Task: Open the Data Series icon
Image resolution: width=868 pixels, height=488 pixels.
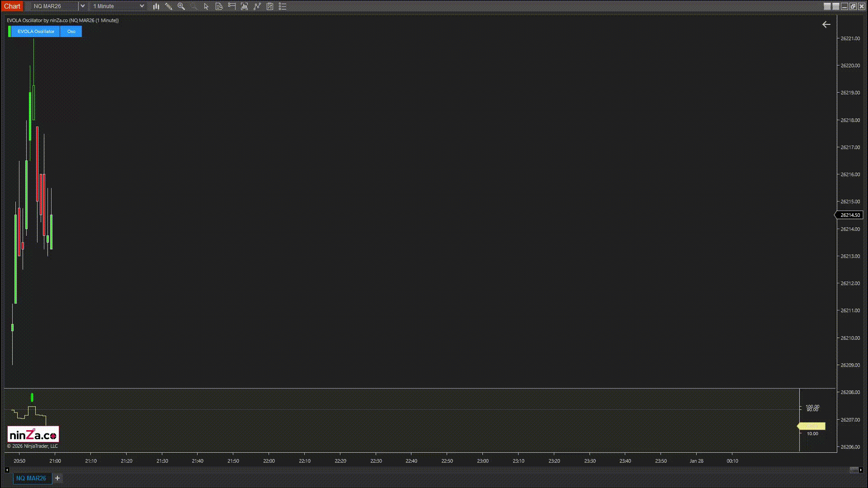Action: pos(245,6)
